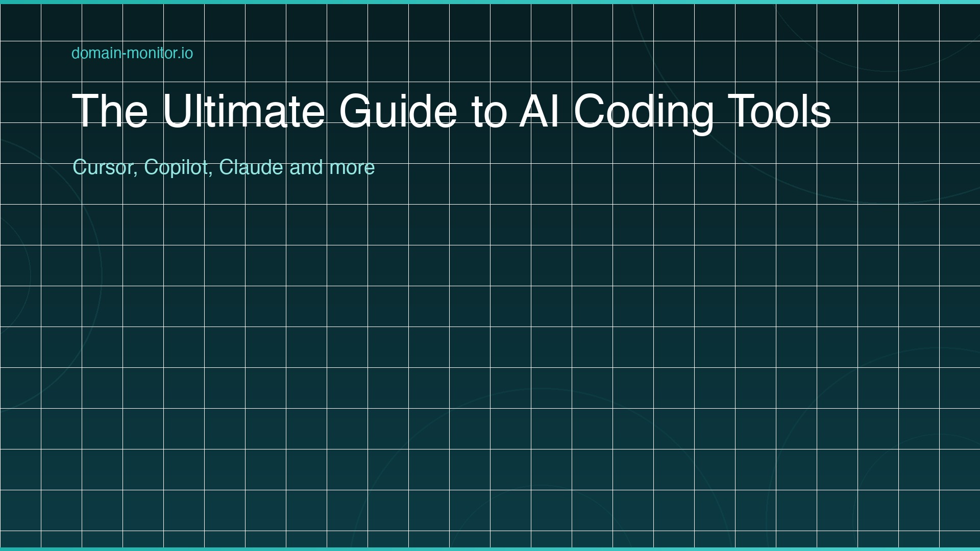Click the word "Claude" in the subtitle

click(253, 166)
